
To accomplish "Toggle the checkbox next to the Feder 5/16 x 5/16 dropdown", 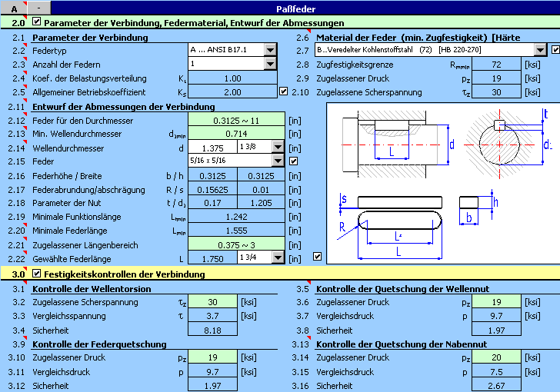I will 293,161.
